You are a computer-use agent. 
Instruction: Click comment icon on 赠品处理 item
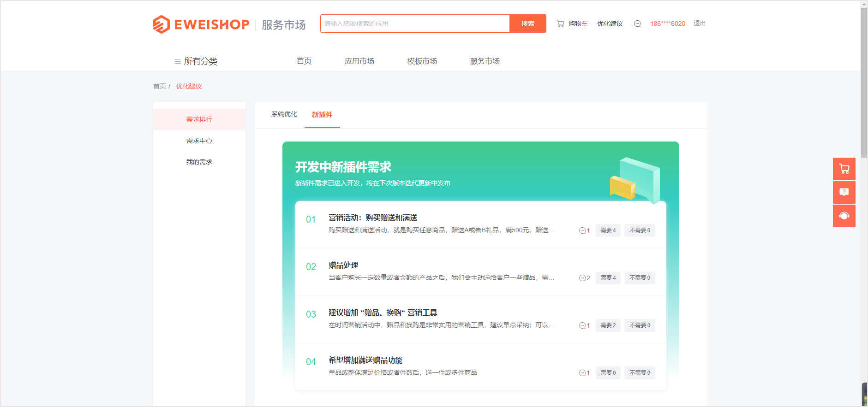(x=582, y=278)
